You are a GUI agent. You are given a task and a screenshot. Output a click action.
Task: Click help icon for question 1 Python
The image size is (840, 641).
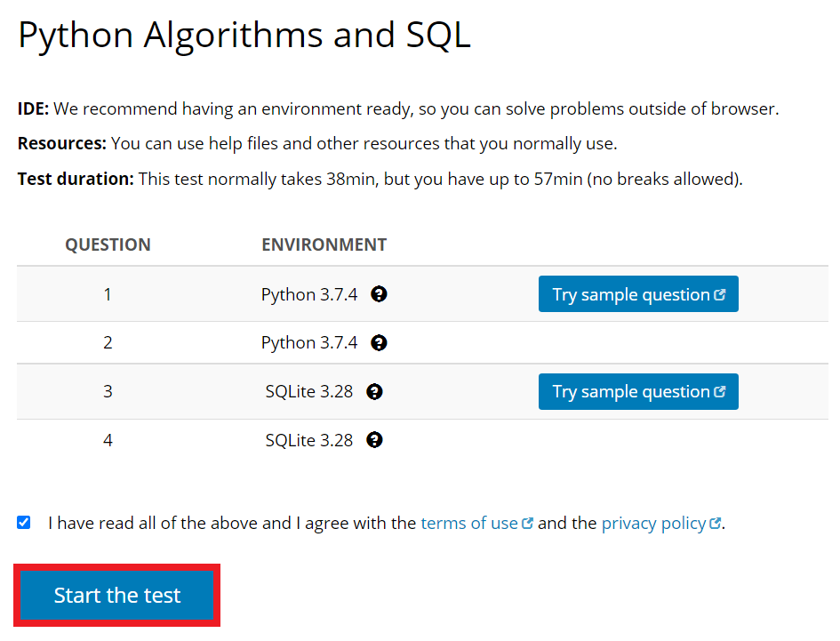379,294
